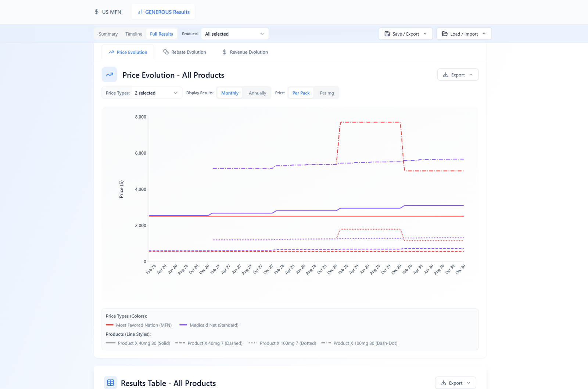This screenshot has height=389, width=588.
Task: Click the bar chart icon beside GENEROUS Results
Action: coord(140,12)
